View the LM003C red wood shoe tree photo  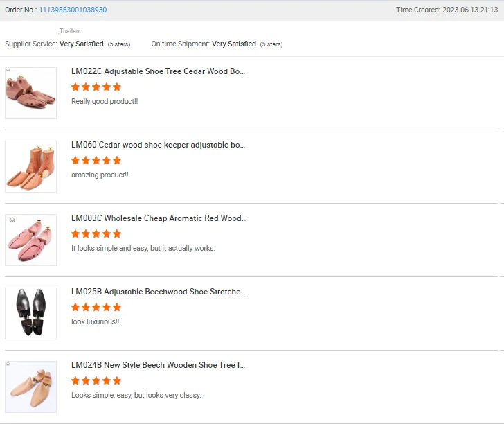coord(30,240)
